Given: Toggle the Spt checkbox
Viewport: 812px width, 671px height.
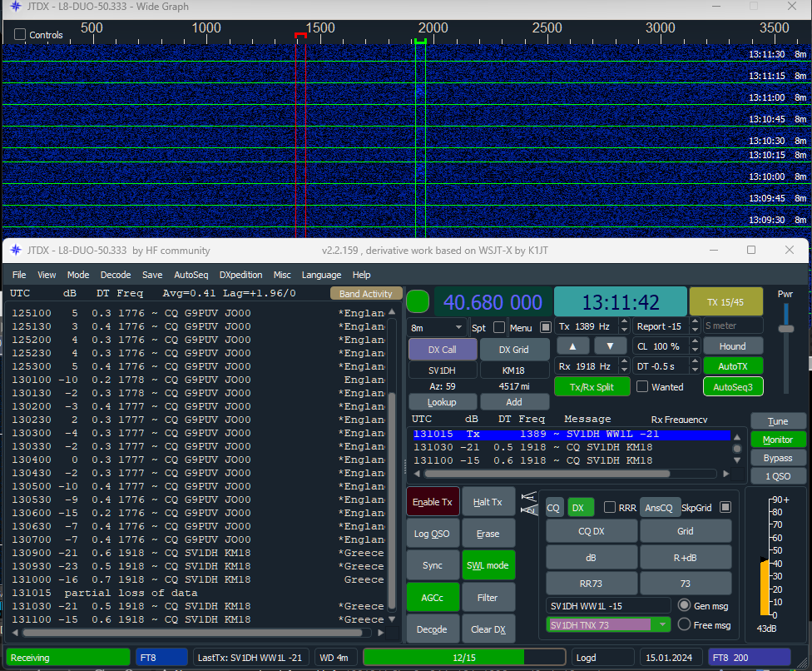Looking at the screenshot, I should [x=499, y=327].
